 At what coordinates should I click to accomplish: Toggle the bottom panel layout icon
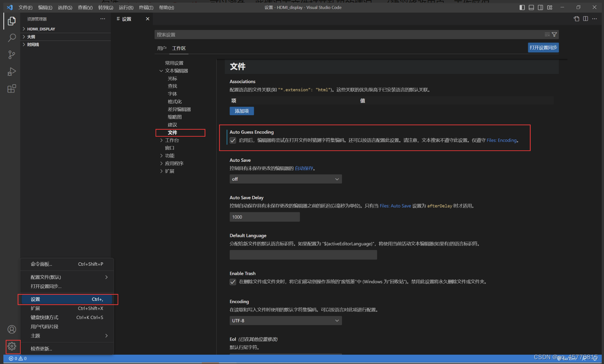coord(531,8)
